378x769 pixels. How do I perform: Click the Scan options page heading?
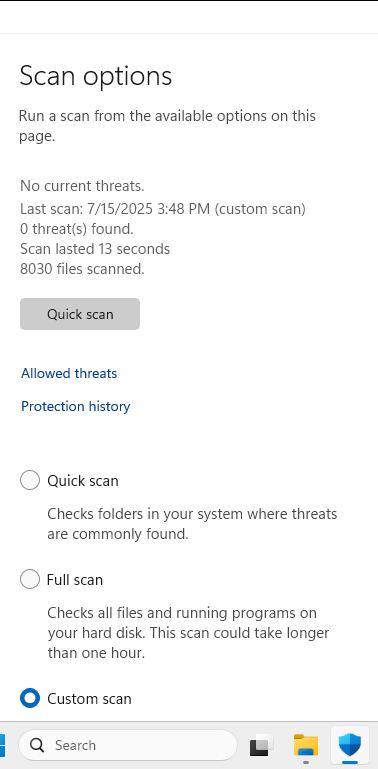pyautogui.click(x=96, y=76)
